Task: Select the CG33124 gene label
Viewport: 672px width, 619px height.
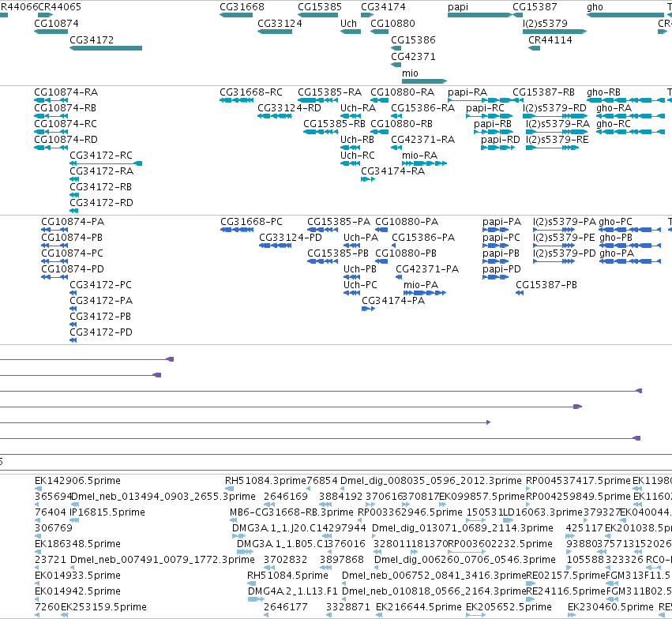Action: pyautogui.click(x=280, y=24)
